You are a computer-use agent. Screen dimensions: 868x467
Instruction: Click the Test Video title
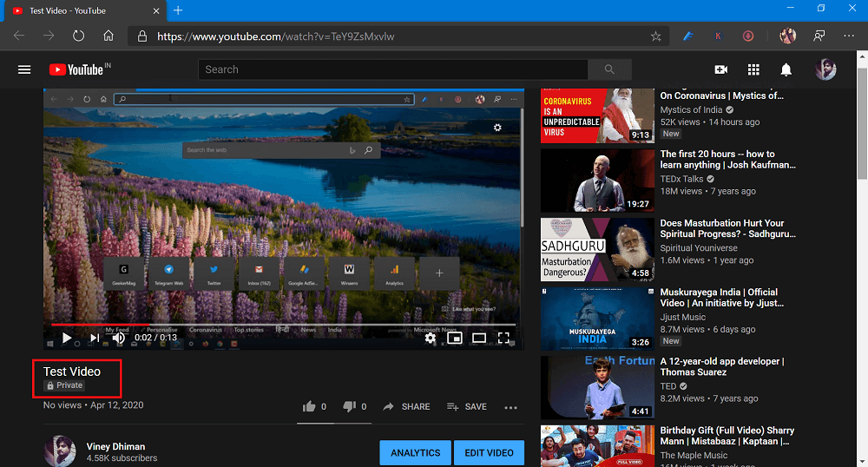[x=72, y=372]
